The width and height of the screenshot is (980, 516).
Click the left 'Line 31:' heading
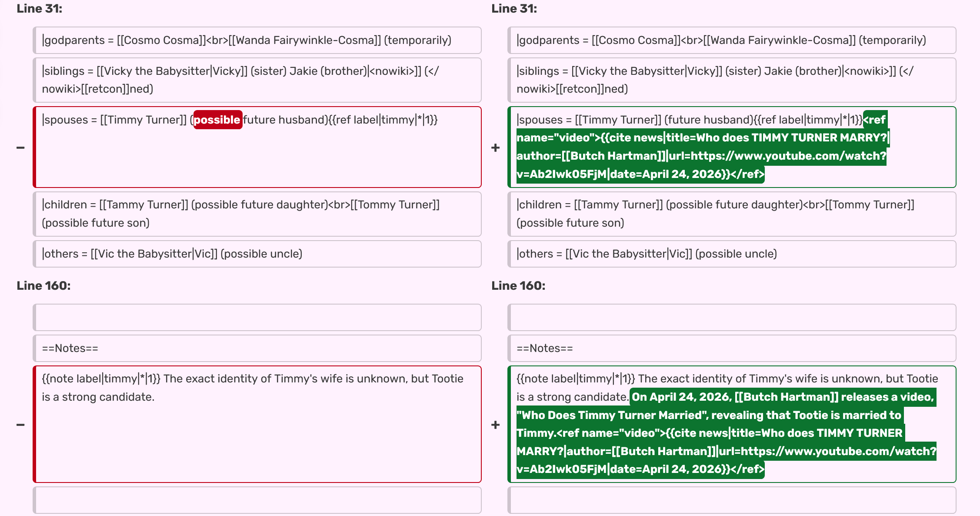pyautogui.click(x=39, y=9)
